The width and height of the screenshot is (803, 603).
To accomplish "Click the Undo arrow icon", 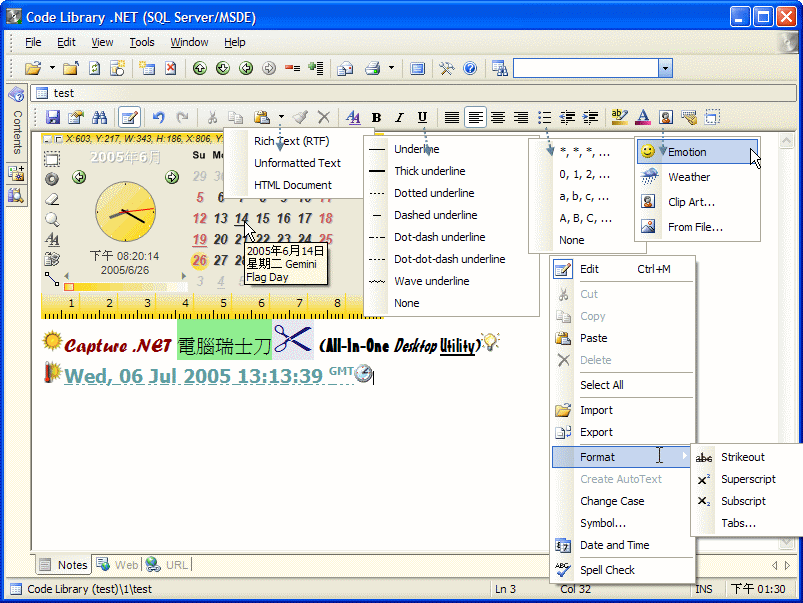I will pyautogui.click(x=159, y=117).
